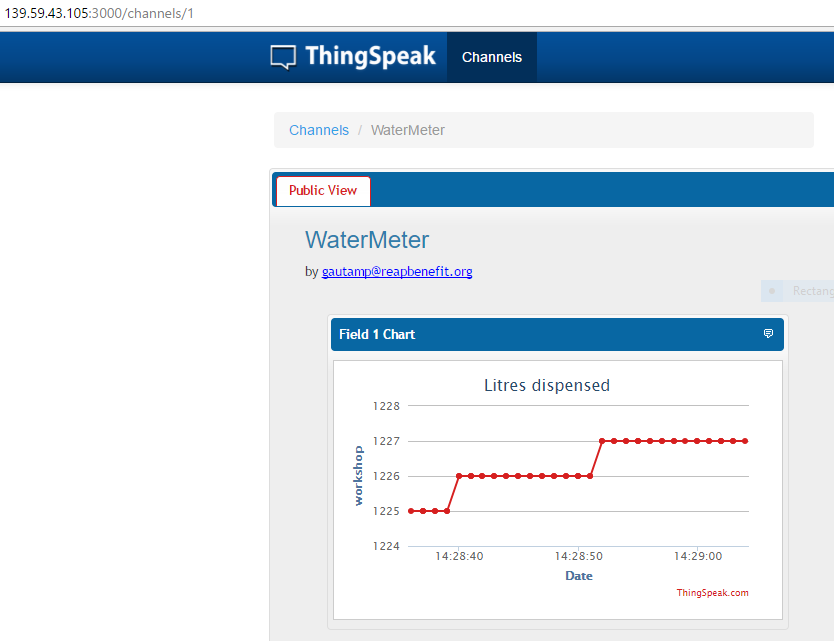
Task: Click the WaterMeter breadcrumb text
Action: (407, 130)
